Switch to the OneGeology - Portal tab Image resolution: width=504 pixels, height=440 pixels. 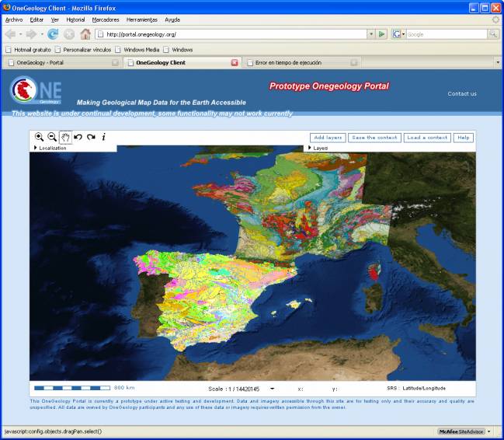(x=62, y=62)
